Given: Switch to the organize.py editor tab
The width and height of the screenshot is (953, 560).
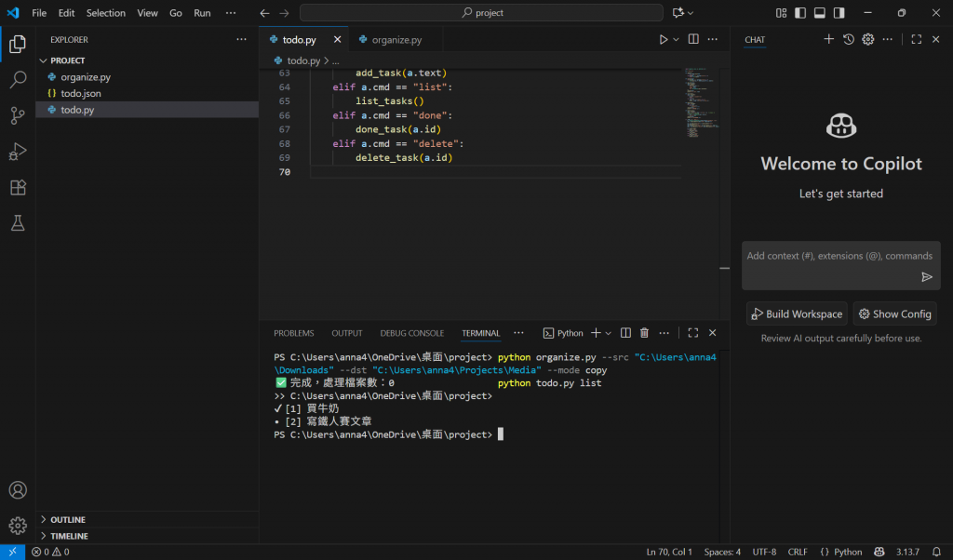Looking at the screenshot, I should [x=396, y=40].
